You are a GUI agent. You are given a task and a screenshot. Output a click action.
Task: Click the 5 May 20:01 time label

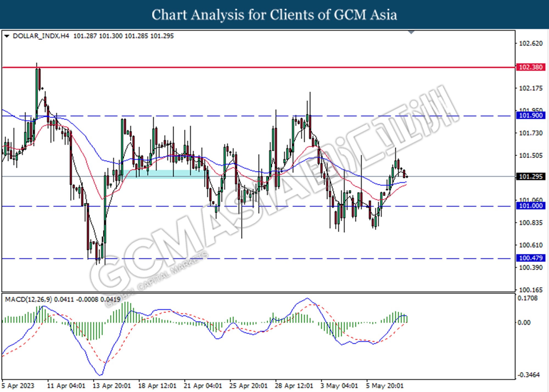click(385, 386)
